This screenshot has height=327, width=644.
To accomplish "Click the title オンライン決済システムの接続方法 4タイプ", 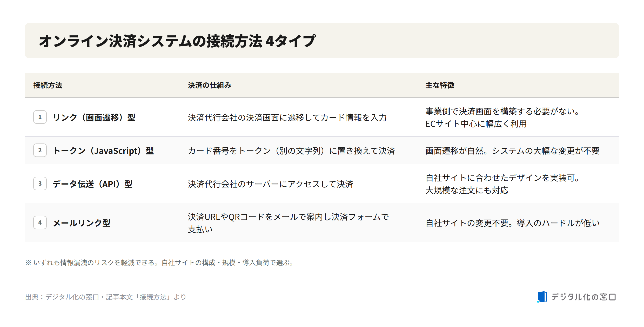I will (177, 41).
